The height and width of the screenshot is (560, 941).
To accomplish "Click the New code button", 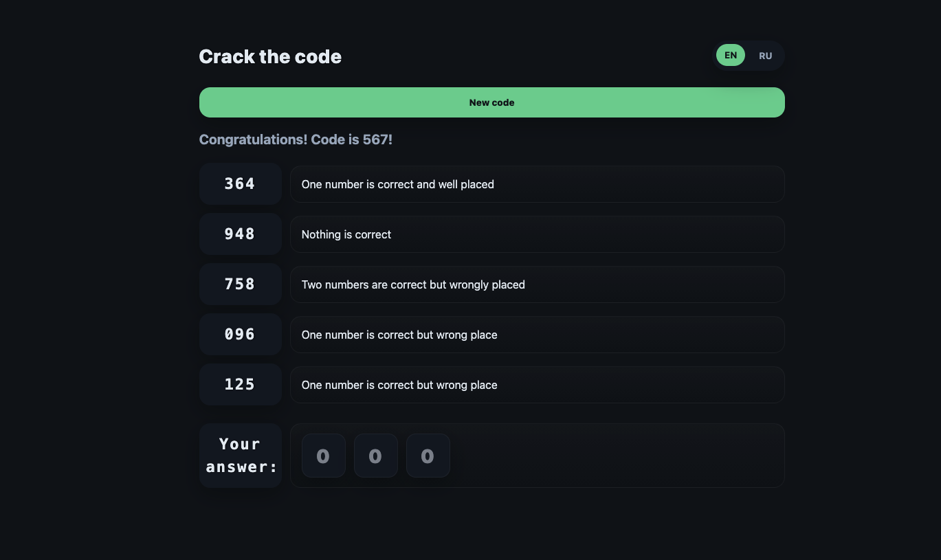I will 491,102.
